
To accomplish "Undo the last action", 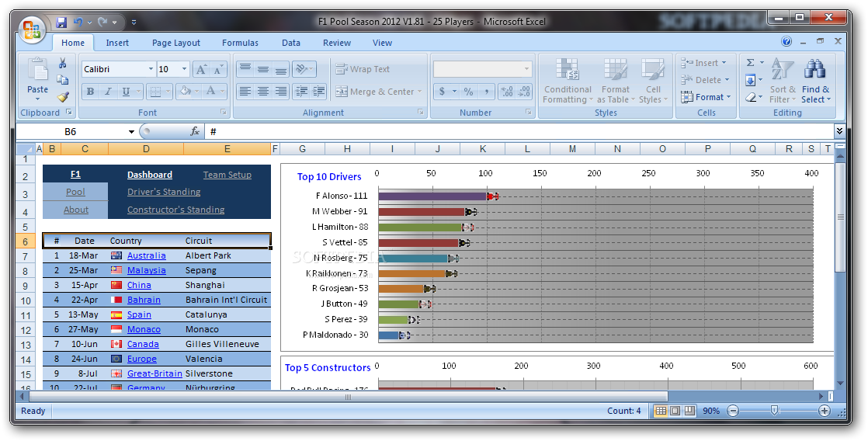I will (78, 23).
